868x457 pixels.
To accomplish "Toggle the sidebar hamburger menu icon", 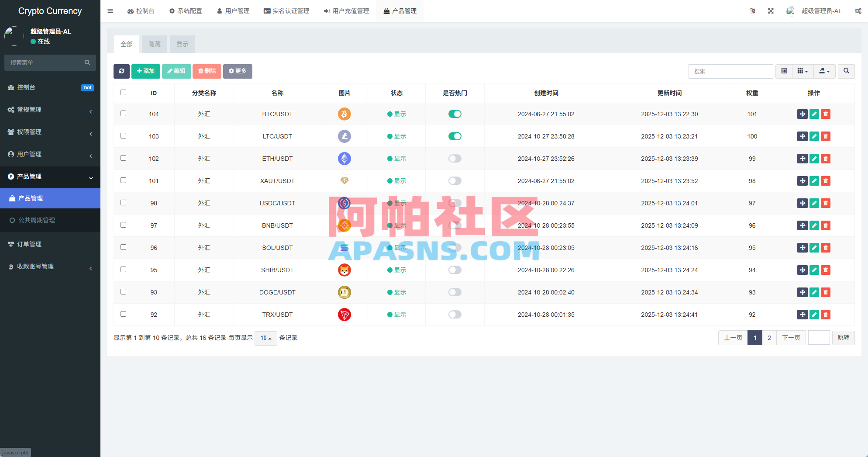I will tap(110, 11).
